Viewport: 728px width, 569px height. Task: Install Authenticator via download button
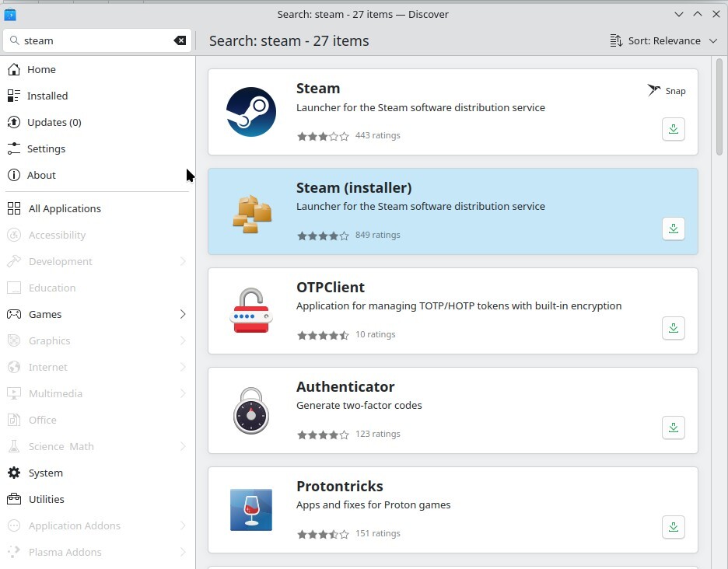(x=674, y=428)
